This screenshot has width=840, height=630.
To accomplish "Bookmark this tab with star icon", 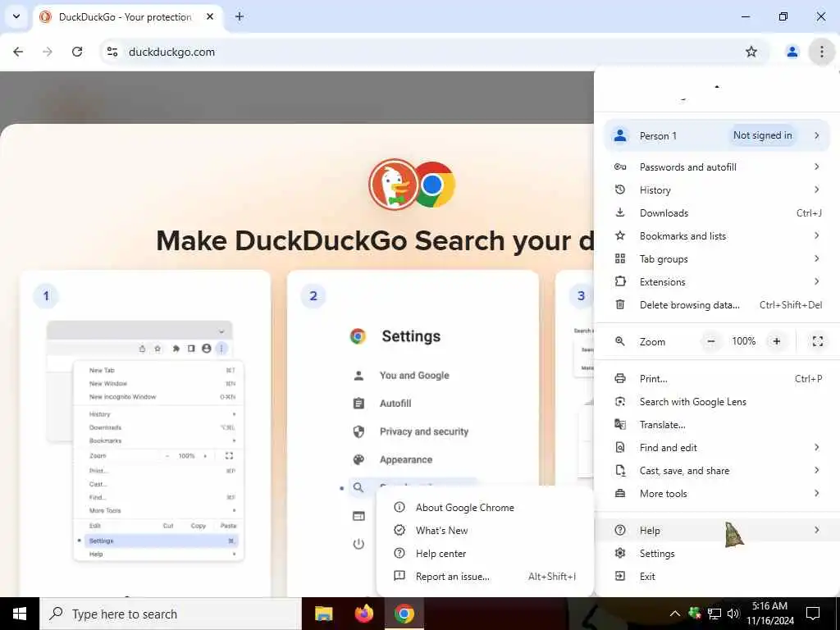I will tap(751, 52).
